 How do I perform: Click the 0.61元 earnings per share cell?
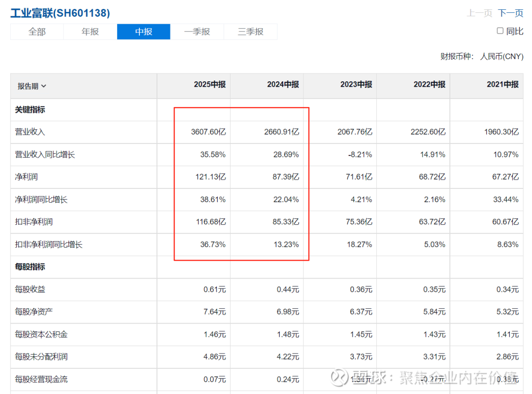tap(214, 289)
